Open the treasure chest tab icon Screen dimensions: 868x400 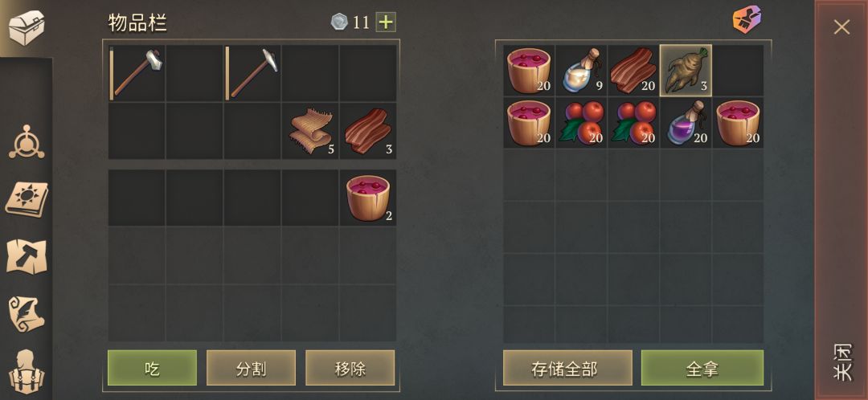tap(26, 27)
